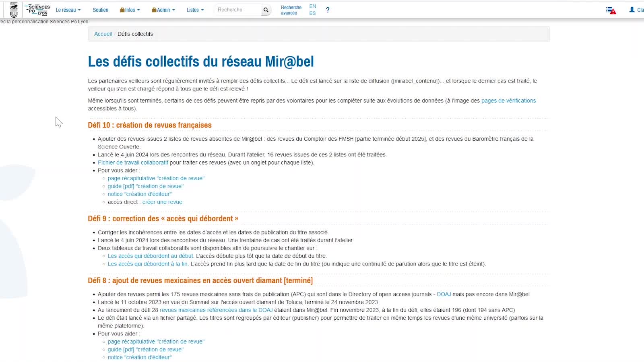The width and height of the screenshot is (644, 362).
Task: Follow the créer une revue link
Action: click(162, 202)
